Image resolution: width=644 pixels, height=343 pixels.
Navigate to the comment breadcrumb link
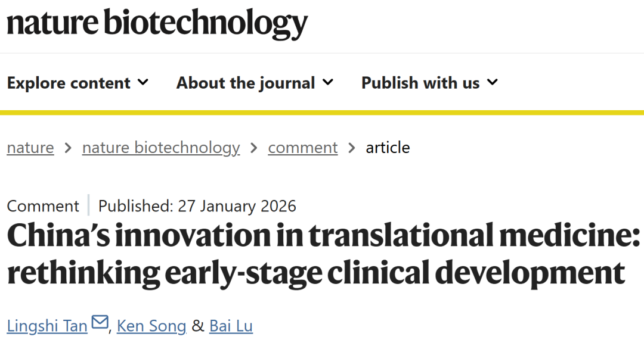(x=303, y=148)
